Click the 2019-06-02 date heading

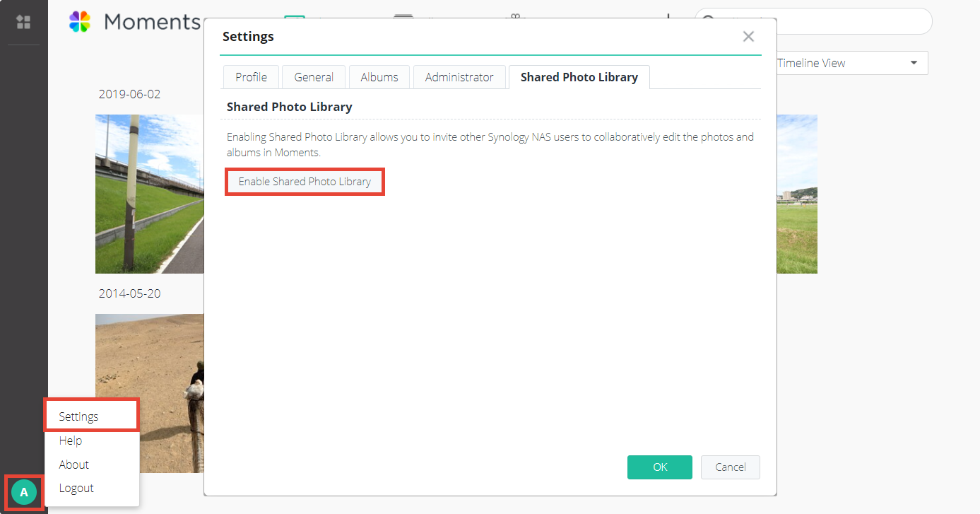point(129,94)
